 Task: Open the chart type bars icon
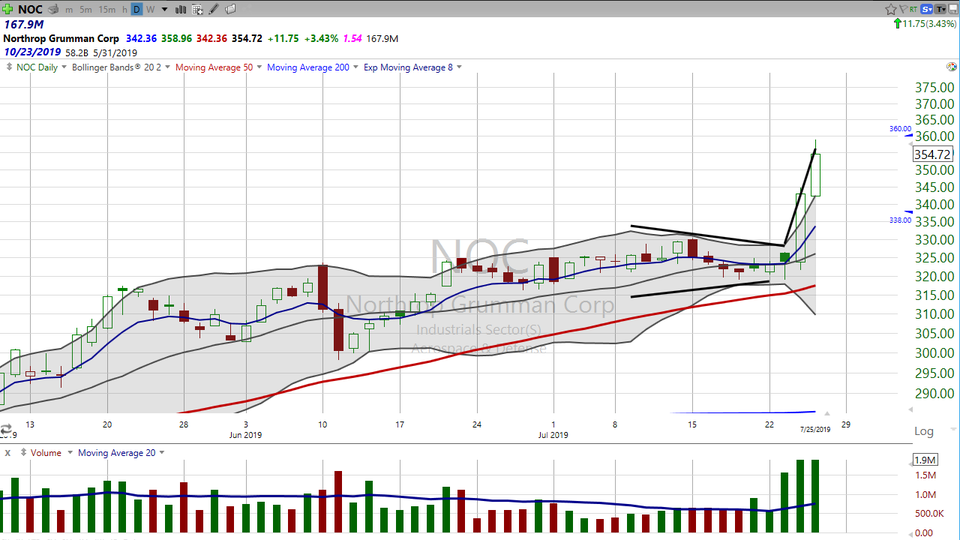pos(180,9)
